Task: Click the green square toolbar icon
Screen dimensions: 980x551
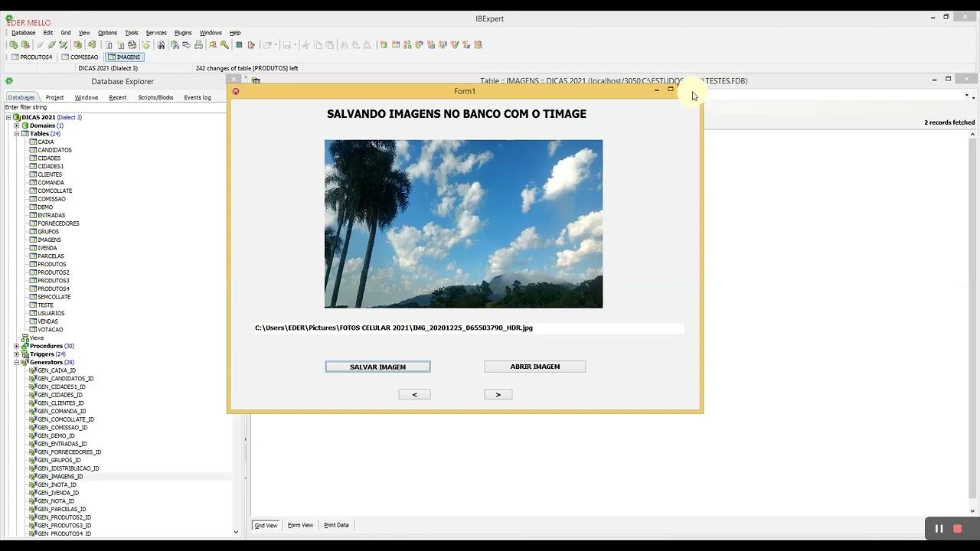Action: [x=239, y=44]
